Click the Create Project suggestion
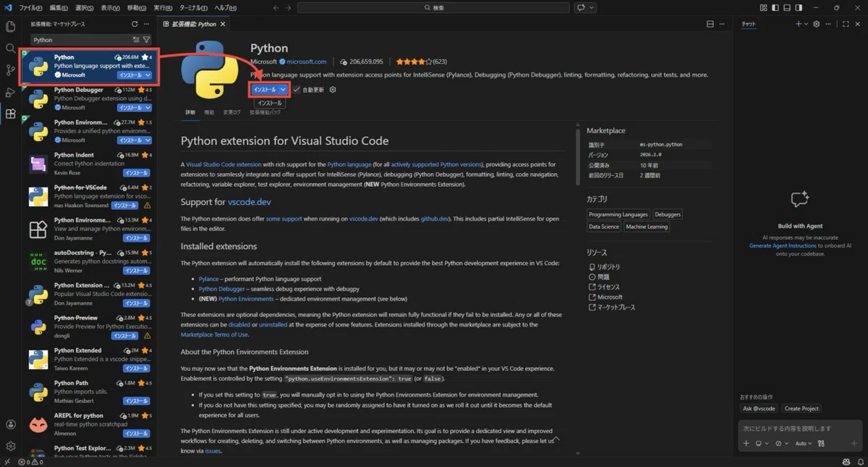This screenshot has height=467, width=868. [801, 408]
